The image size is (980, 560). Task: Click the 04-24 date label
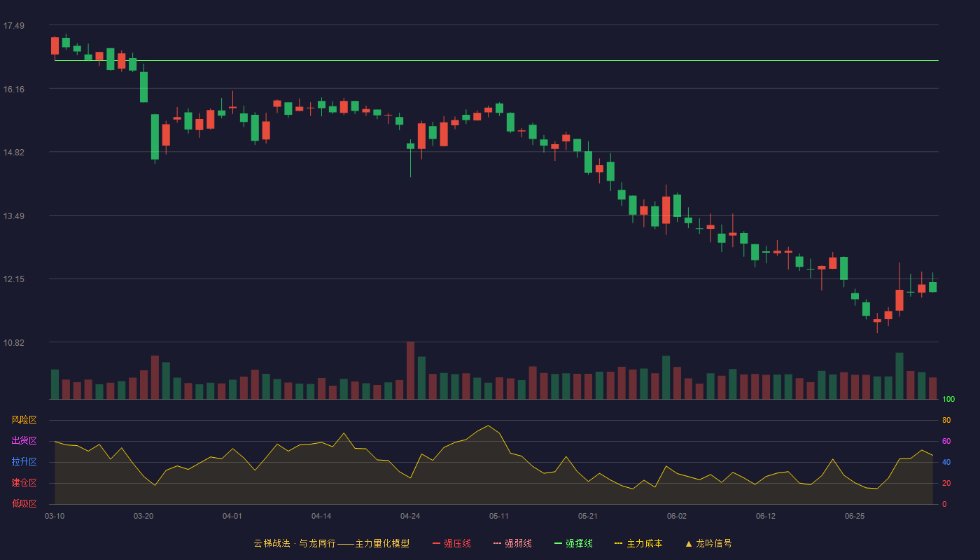[410, 516]
